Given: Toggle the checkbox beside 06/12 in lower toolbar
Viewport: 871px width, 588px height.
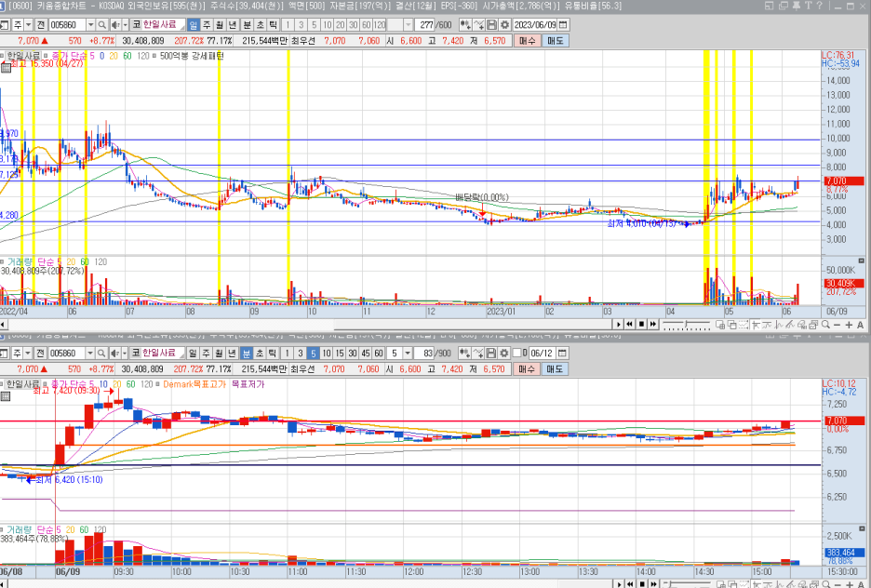Looking at the screenshot, I should point(517,354).
